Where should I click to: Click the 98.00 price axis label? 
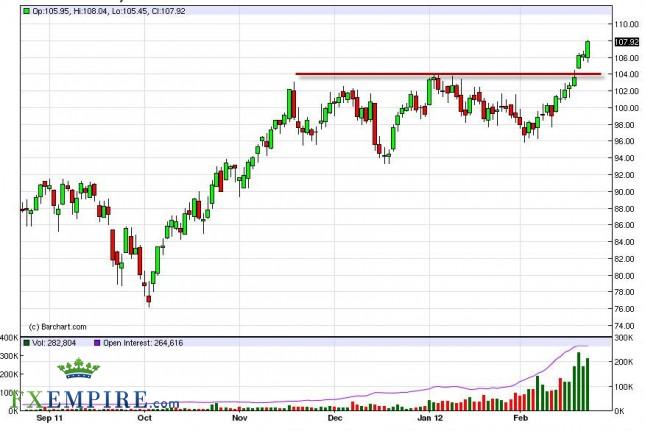pos(626,125)
